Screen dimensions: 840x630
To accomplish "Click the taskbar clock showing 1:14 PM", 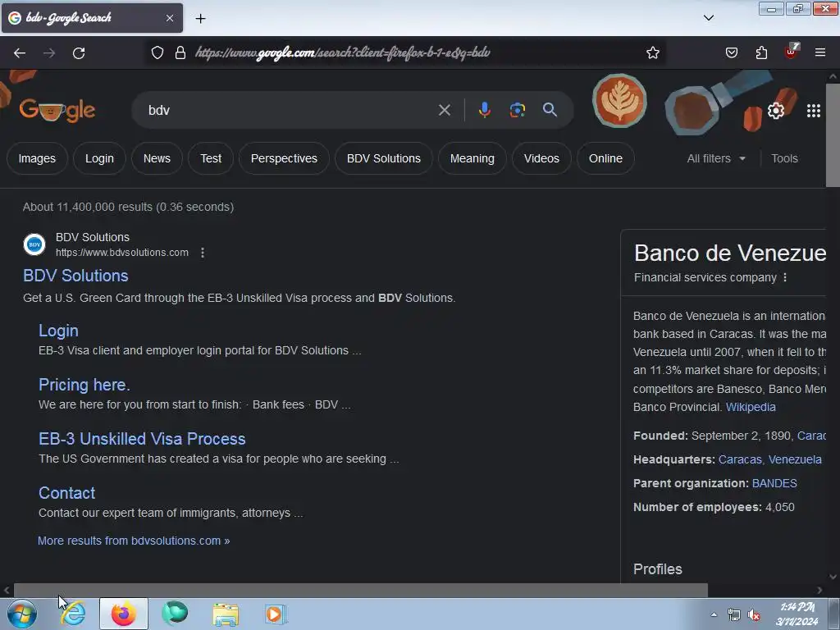I will pyautogui.click(x=797, y=614).
